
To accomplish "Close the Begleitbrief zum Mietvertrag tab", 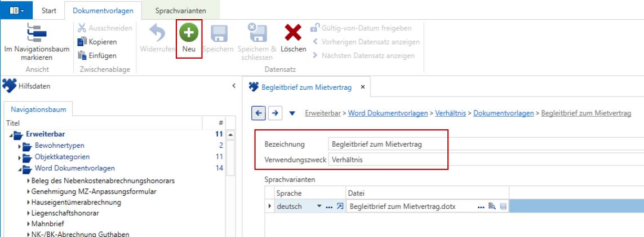I will 362,87.
